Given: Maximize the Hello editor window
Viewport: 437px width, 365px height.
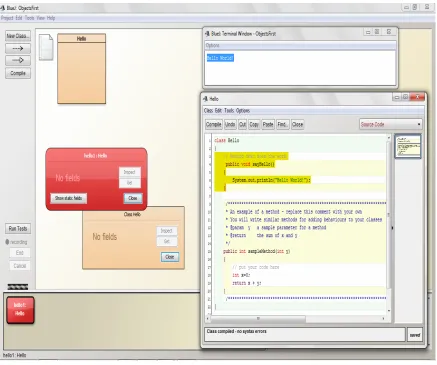Looking at the screenshot, I should tap(405, 97).
